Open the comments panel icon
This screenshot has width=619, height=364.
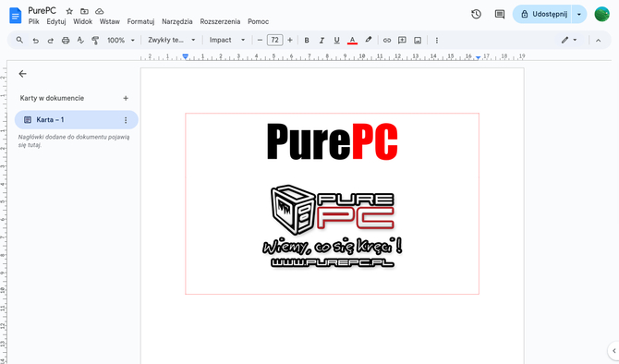point(500,14)
